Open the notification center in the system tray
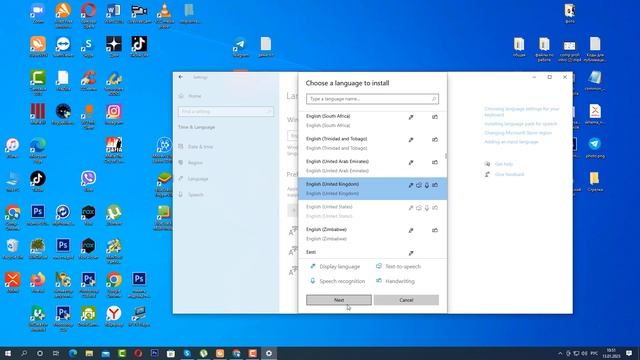This screenshot has width=640, height=360. pos(629,353)
